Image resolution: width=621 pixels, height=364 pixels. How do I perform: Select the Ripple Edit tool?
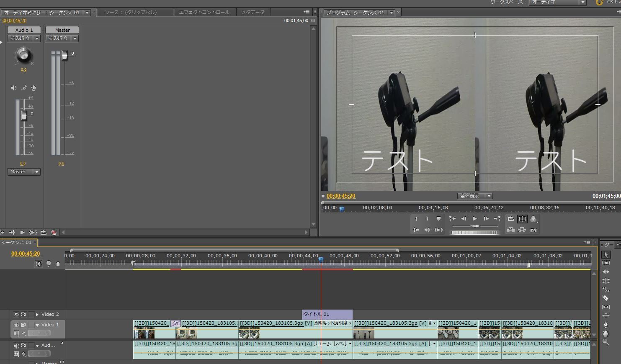click(x=606, y=272)
